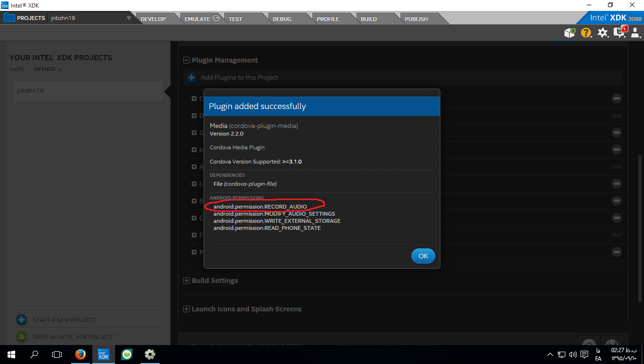This screenshot has height=364, width=644.
Task: Click the network icon in the system tray
Action: pos(562,354)
